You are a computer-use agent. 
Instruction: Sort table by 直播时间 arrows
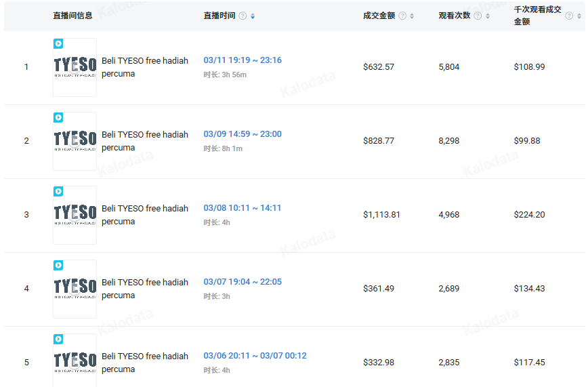[253, 16]
